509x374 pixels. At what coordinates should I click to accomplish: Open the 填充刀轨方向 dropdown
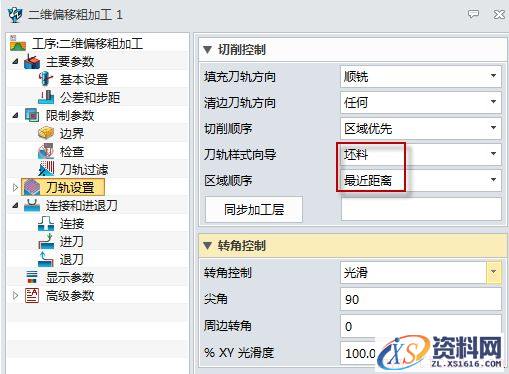pyautogui.click(x=493, y=76)
